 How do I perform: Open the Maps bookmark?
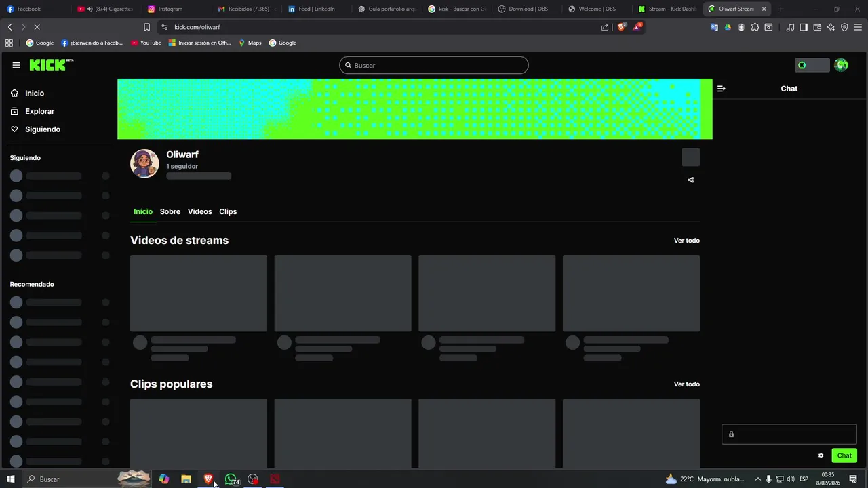pyautogui.click(x=250, y=43)
